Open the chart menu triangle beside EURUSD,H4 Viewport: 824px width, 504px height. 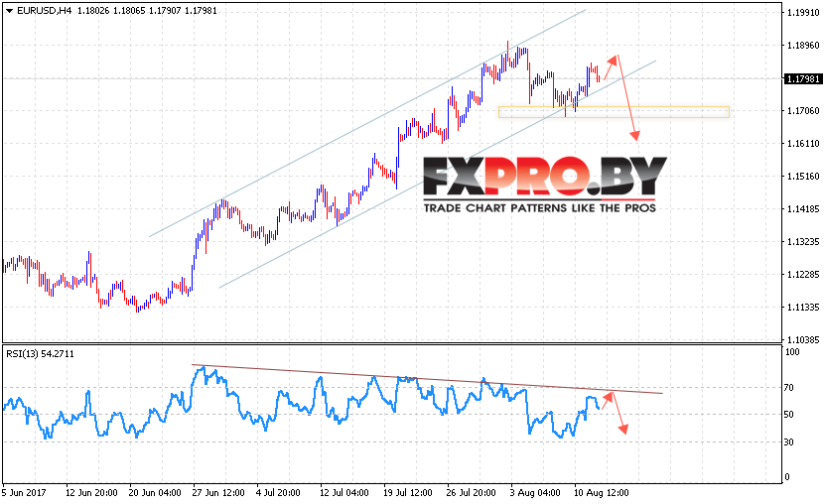tap(9, 11)
